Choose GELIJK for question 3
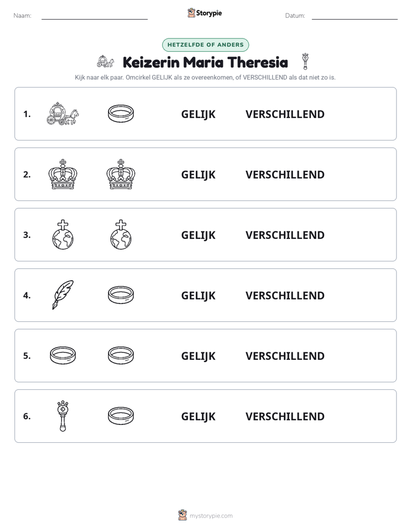The image size is (411, 532). coord(199,235)
